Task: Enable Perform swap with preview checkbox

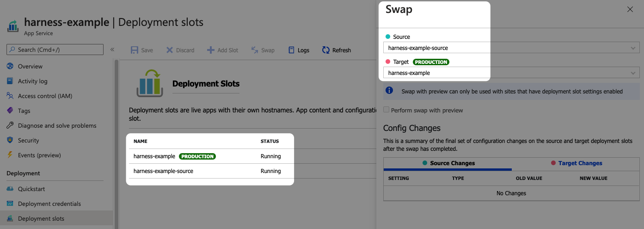Action: (x=386, y=110)
